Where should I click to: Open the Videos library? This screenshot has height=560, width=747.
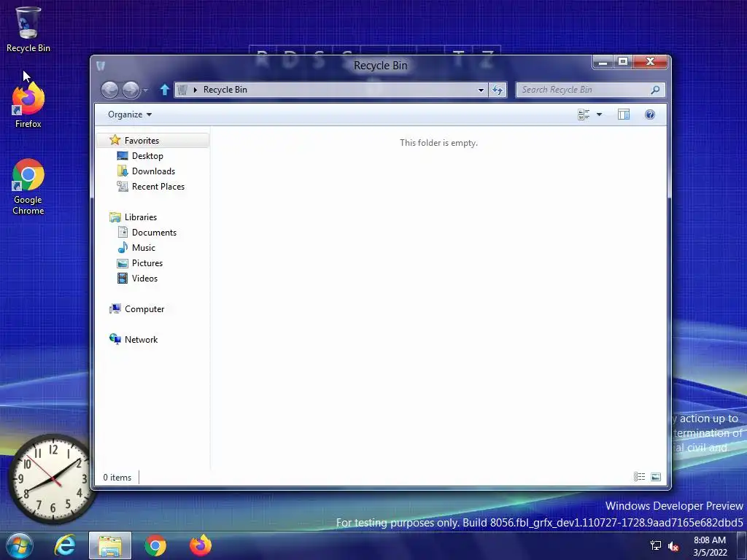coord(144,278)
